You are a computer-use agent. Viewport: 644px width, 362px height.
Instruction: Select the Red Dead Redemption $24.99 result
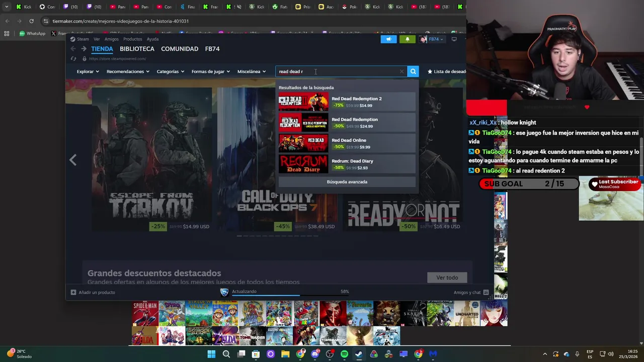(347, 123)
